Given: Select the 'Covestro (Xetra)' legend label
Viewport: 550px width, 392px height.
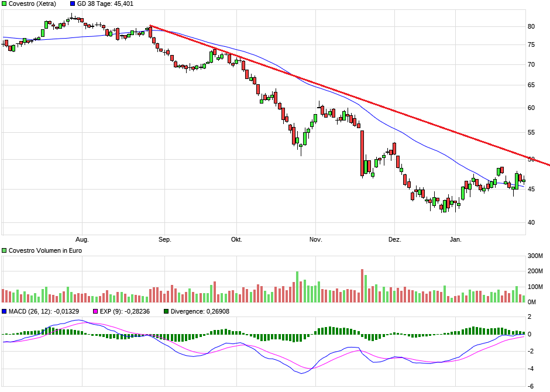Looking at the screenshot, I should 32,4.
